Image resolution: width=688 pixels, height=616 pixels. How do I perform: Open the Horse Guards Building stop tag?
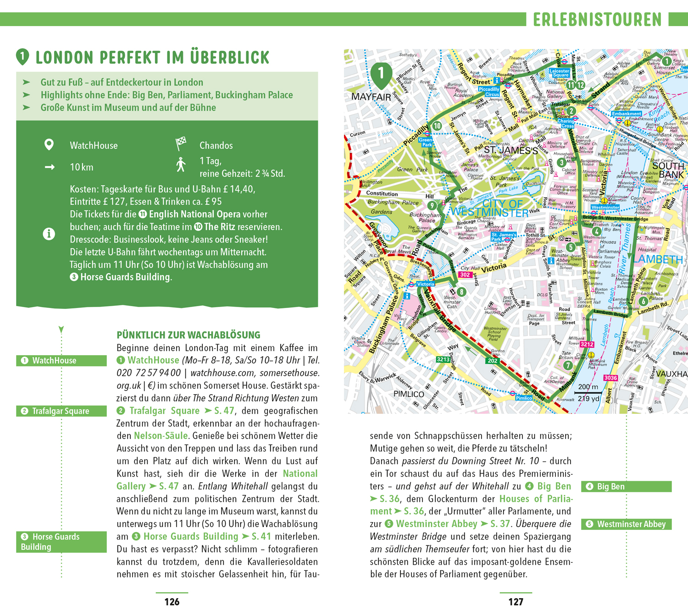61,542
